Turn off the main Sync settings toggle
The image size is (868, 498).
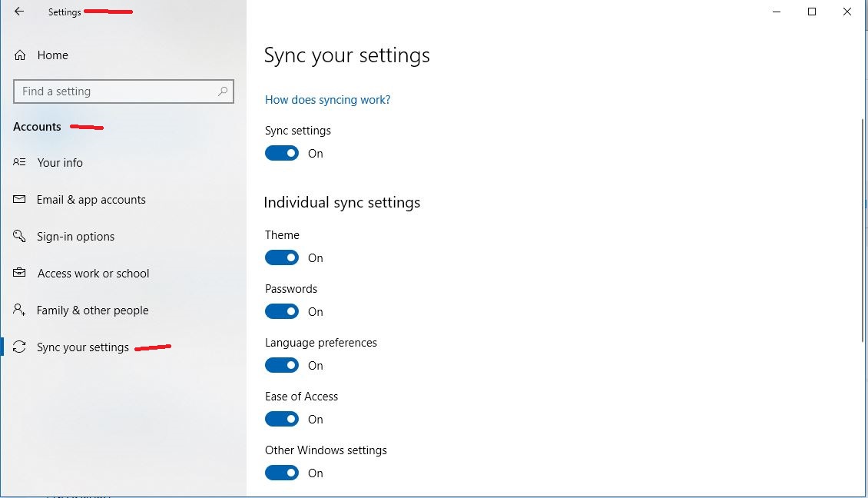coord(282,153)
